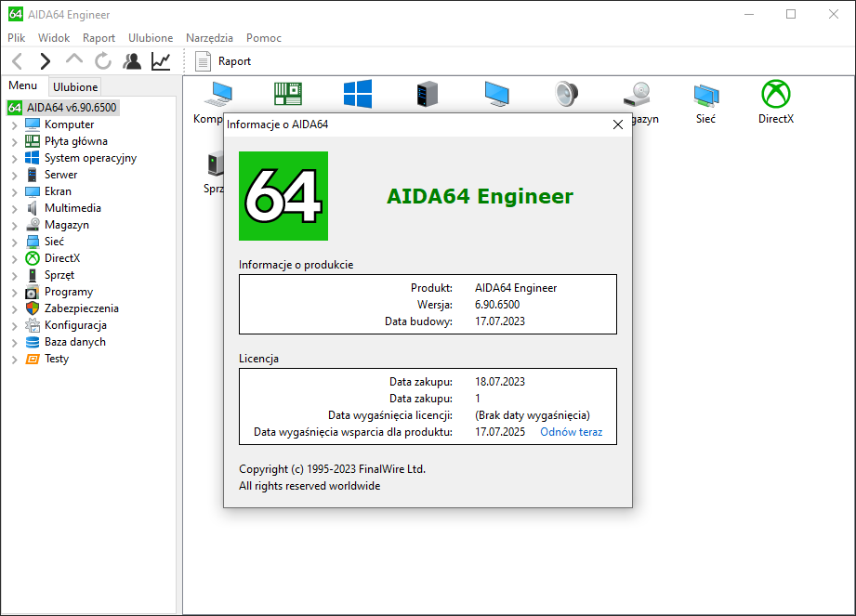856x616 pixels.
Task: Click the Back navigation arrow
Action: (x=18, y=61)
